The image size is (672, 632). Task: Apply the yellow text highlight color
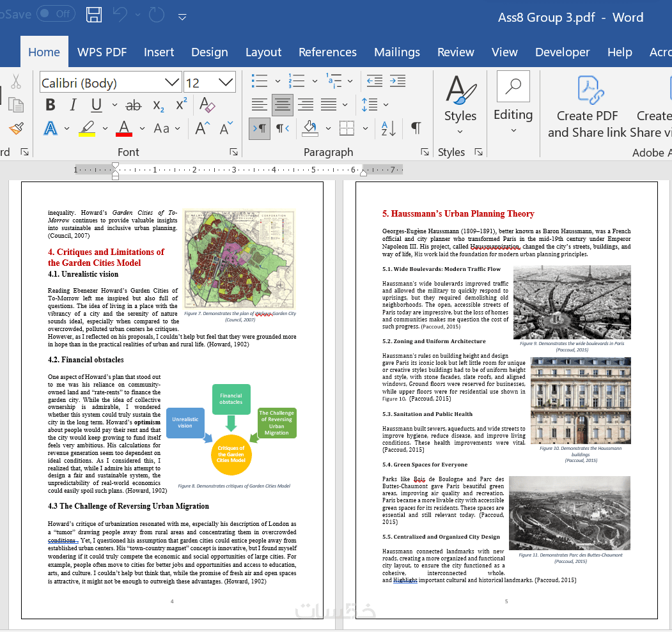tap(87, 128)
